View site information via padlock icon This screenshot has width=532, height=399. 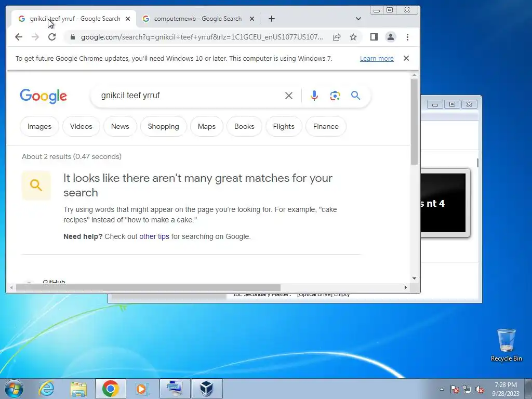click(73, 37)
